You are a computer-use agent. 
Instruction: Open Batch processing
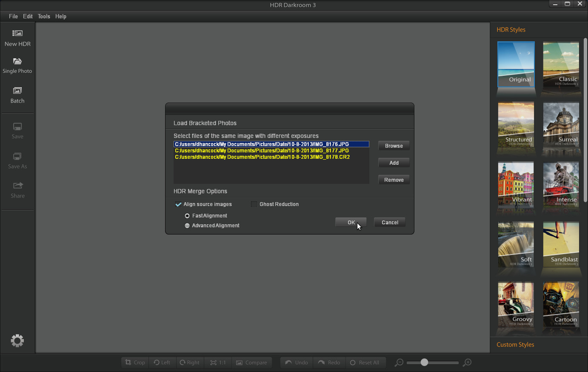point(17,95)
